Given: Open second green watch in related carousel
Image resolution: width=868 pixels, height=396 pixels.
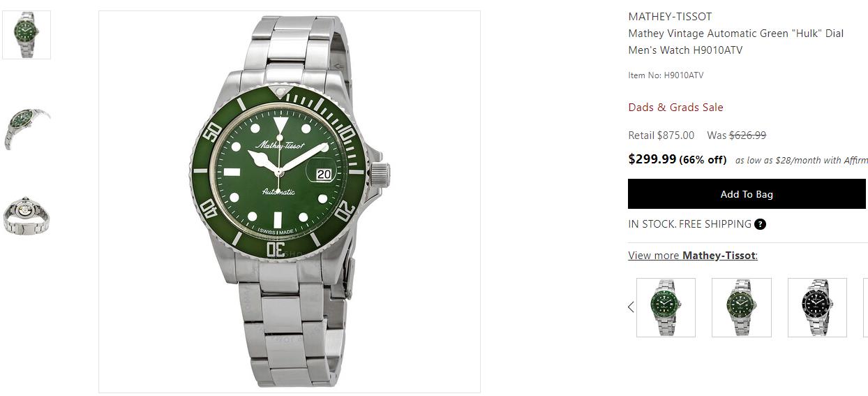Looking at the screenshot, I should (x=742, y=307).
